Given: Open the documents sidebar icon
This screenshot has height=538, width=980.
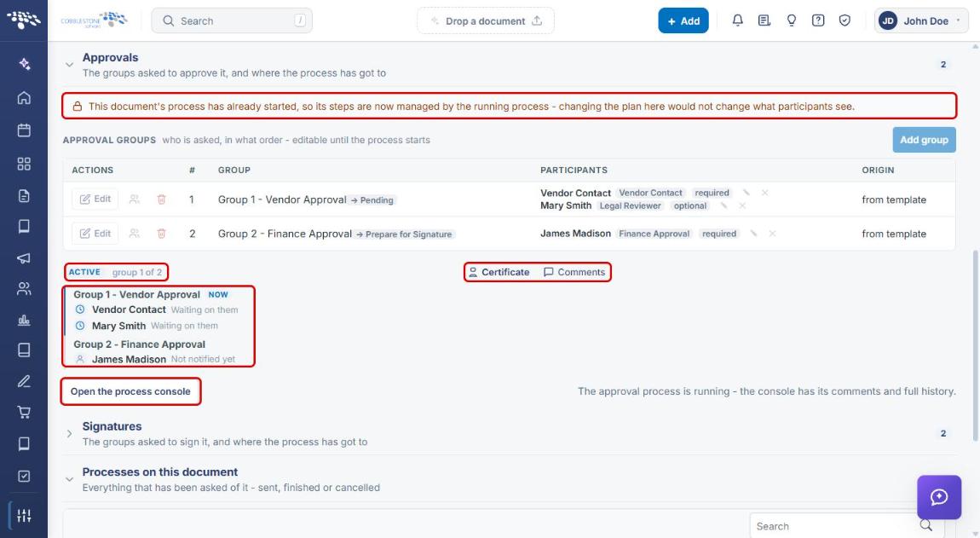Looking at the screenshot, I should click(24, 196).
